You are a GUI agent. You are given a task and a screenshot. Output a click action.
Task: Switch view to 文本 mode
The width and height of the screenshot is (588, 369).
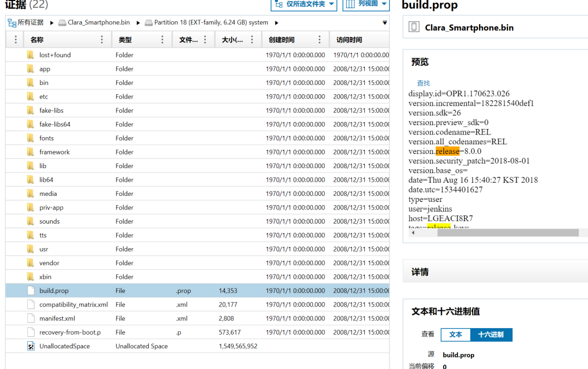[456, 335]
